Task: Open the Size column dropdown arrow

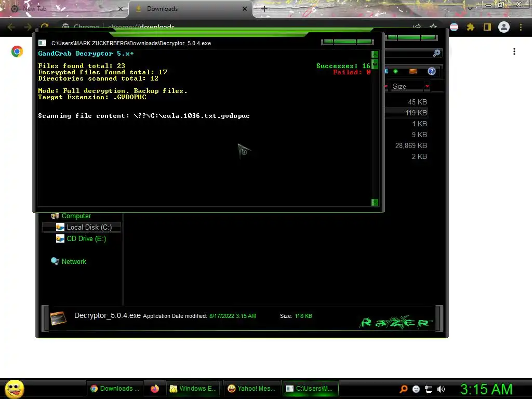Action: coord(427,87)
